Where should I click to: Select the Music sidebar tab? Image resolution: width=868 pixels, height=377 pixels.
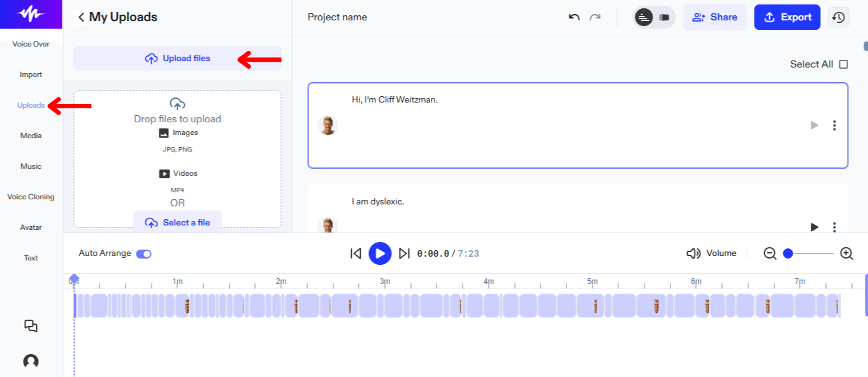31,166
